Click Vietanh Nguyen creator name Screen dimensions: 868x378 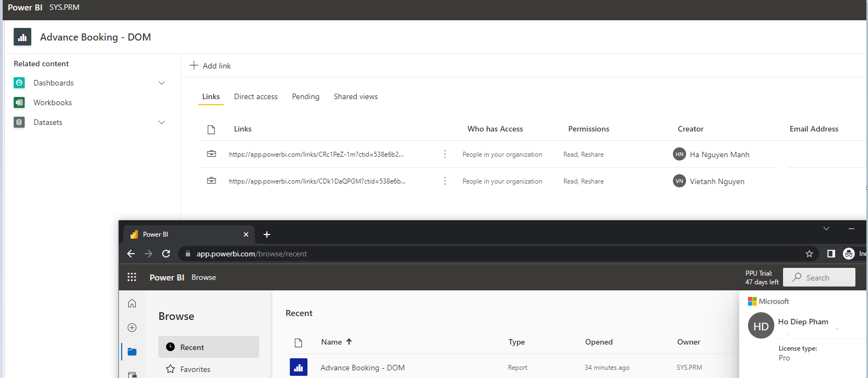(x=717, y=181)
